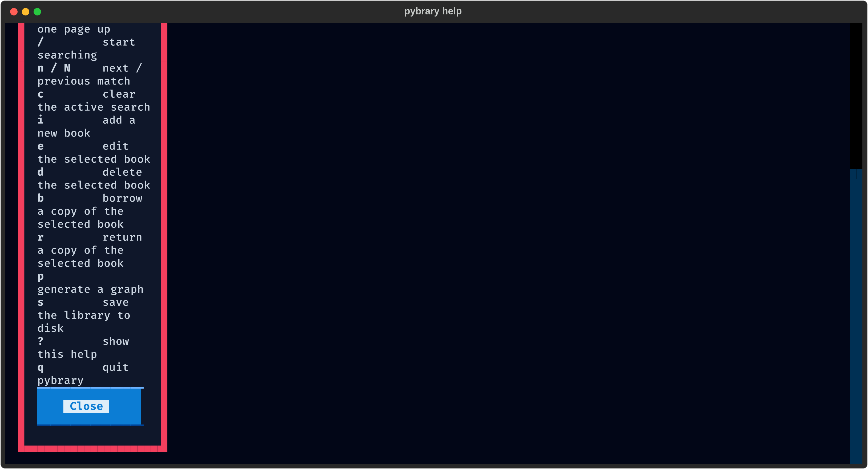Click the black scrollbar track above the thumb

[856, 96]
